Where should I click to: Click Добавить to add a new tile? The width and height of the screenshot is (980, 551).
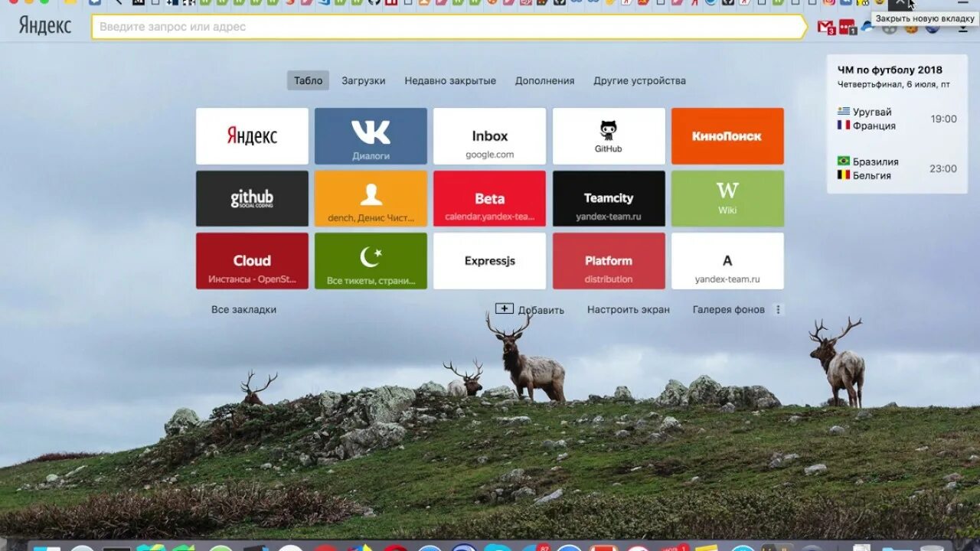(x=530, y=309)
